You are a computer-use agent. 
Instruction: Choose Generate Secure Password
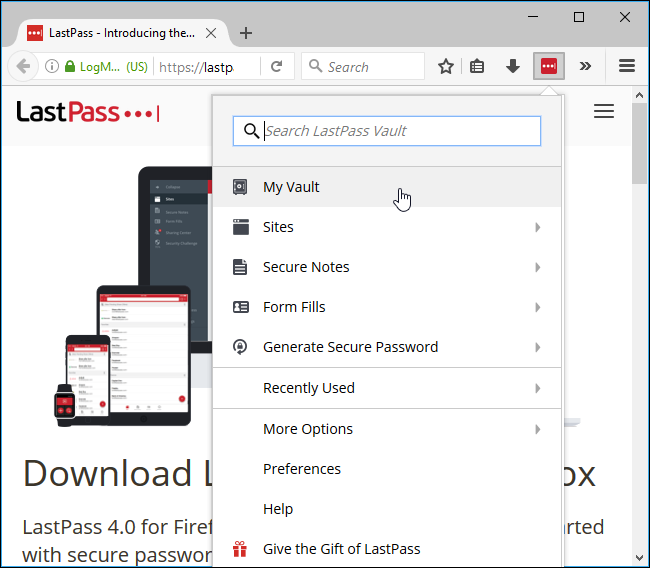pyautogui.click(x=387, y=347)
